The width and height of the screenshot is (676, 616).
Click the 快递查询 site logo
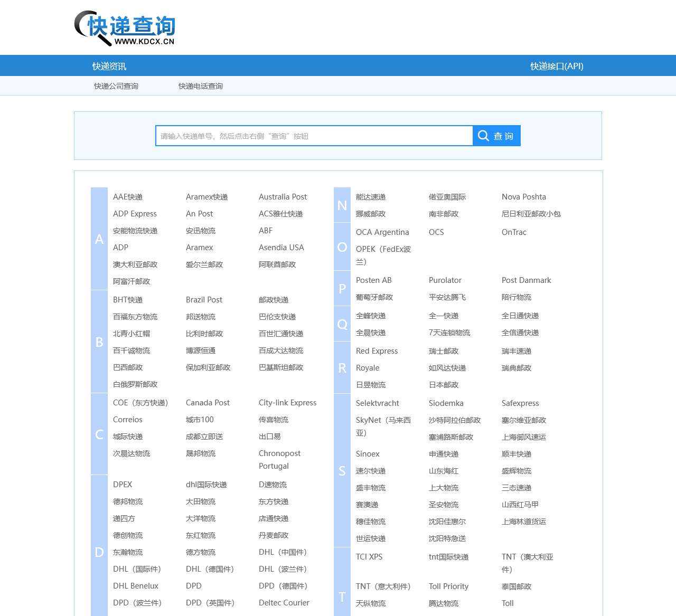tap(125, 29)
